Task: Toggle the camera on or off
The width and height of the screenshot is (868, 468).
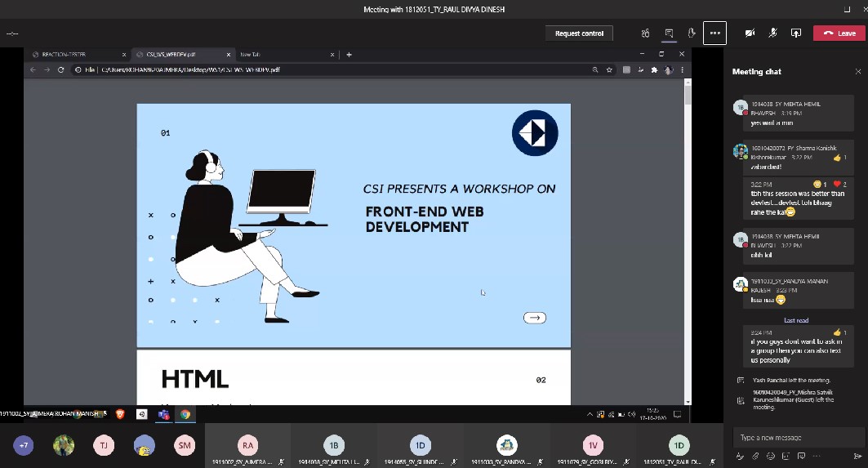Action: [750, 33]
